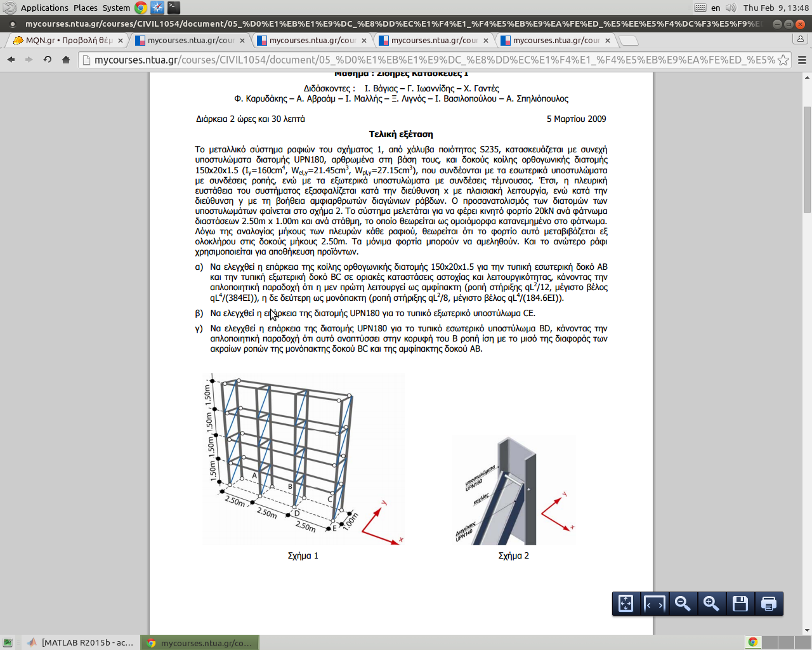Screen dimensions: 812x650
Task: Go to the browser home page
Action: 66,60
